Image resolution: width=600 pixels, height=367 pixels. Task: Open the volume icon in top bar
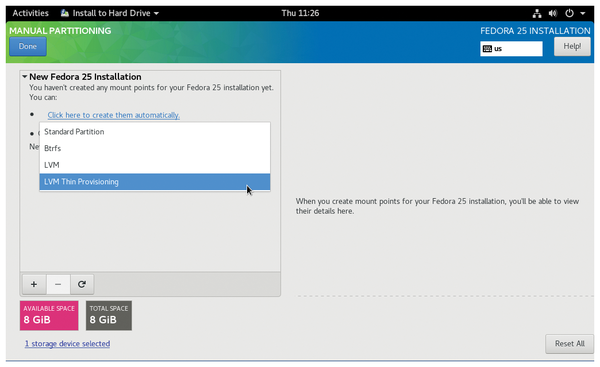(553, 13)
